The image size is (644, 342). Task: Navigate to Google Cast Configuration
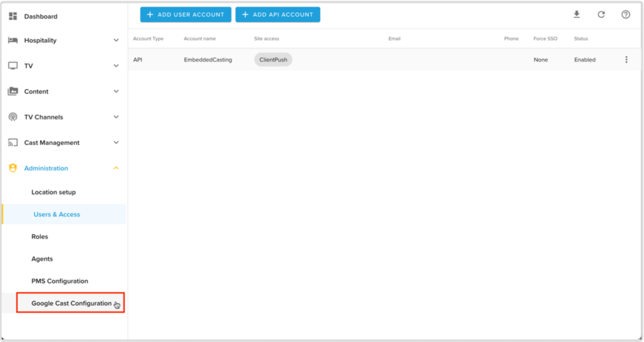click(x=71, y=303)
